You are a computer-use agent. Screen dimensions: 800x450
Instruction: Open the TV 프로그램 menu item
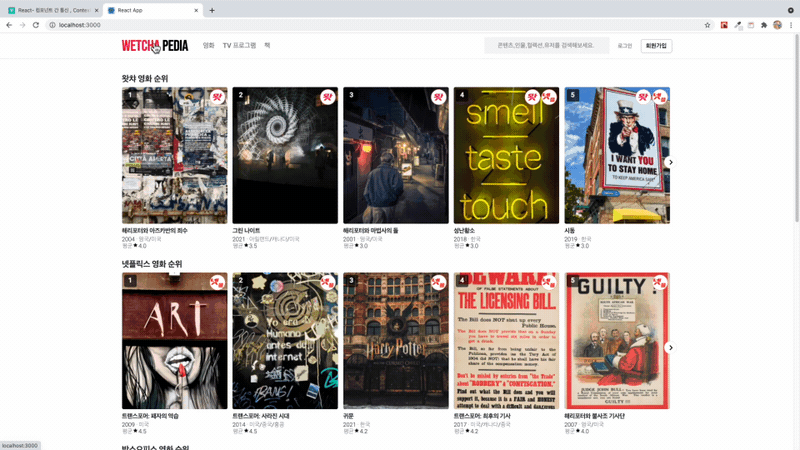point(239,45)
